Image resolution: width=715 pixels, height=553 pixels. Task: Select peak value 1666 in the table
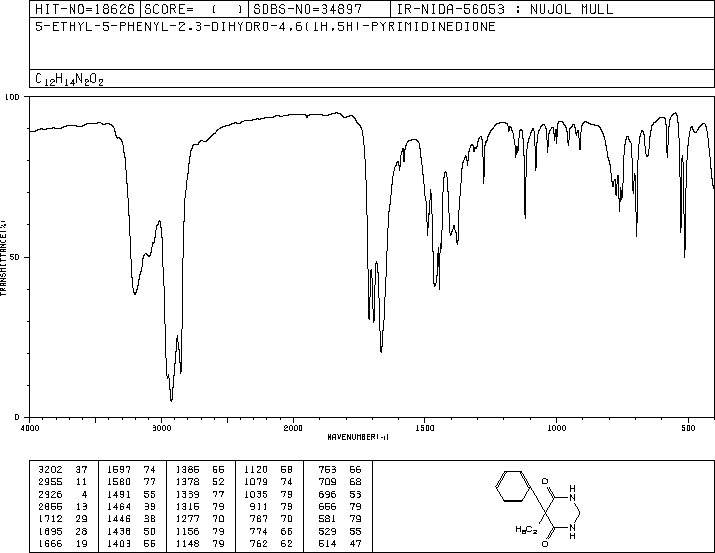point(50,543)
